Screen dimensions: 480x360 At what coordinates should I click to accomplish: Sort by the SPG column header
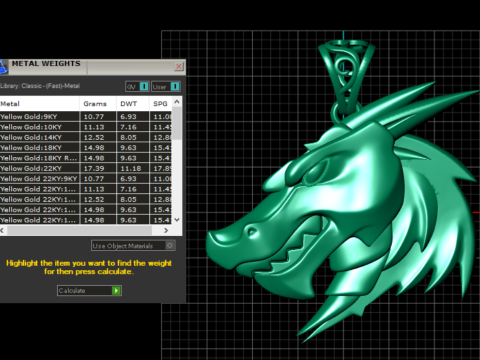[160, 104]
